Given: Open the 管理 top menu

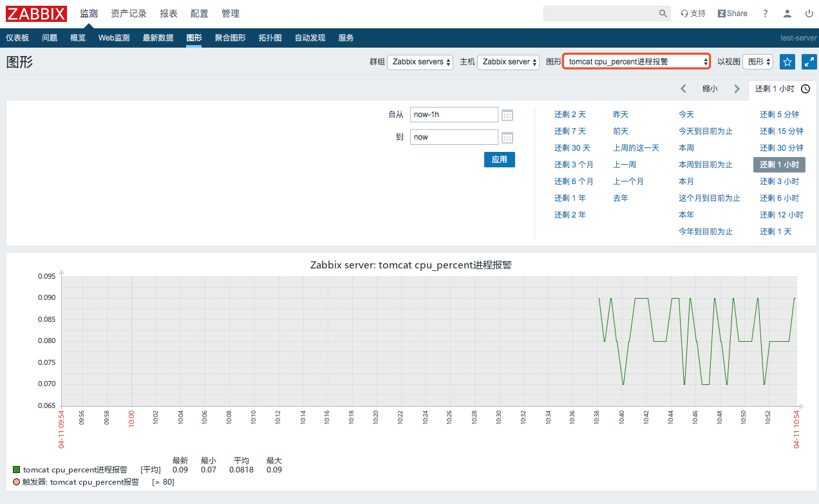Looking at the screenshot, I should [231, 14].
